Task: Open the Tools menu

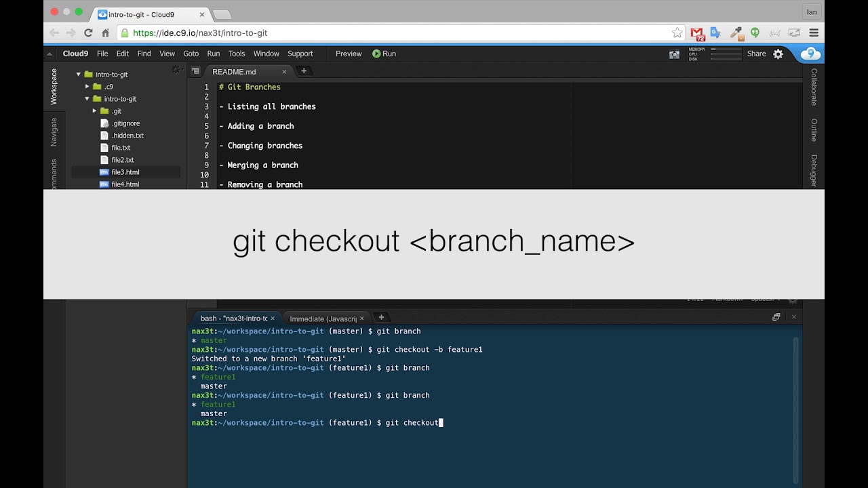Action: click(237, 54)
